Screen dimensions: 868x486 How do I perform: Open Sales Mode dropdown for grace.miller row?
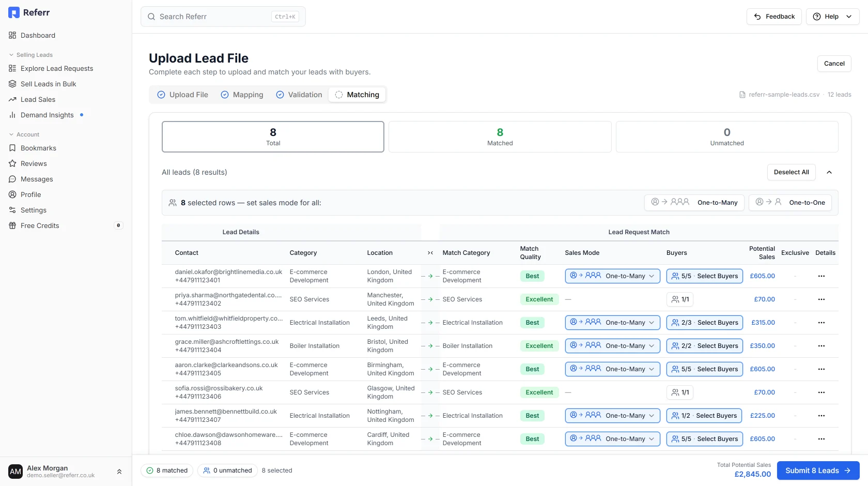[613, 346]
